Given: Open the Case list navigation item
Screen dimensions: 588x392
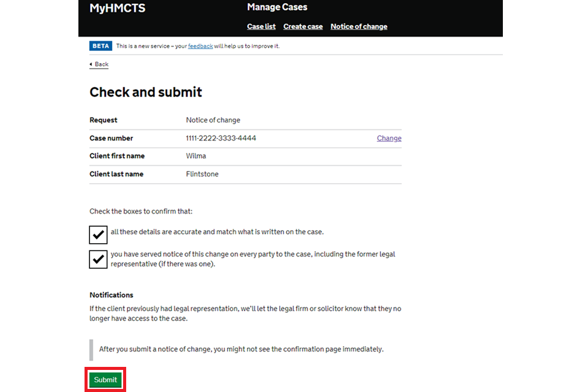Looking at the screenshot, I should [x=261, y=26].
